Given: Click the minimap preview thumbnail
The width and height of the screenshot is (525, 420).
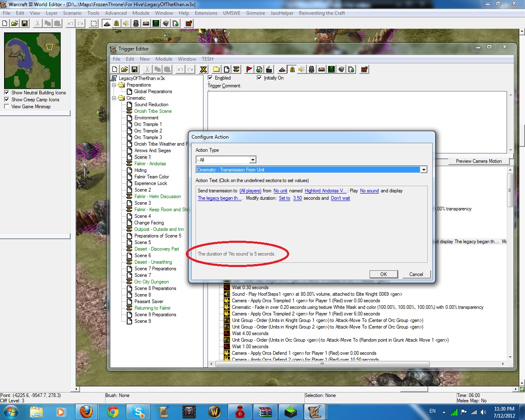Looking at the screenshot, I should click(x=32, y=61).
